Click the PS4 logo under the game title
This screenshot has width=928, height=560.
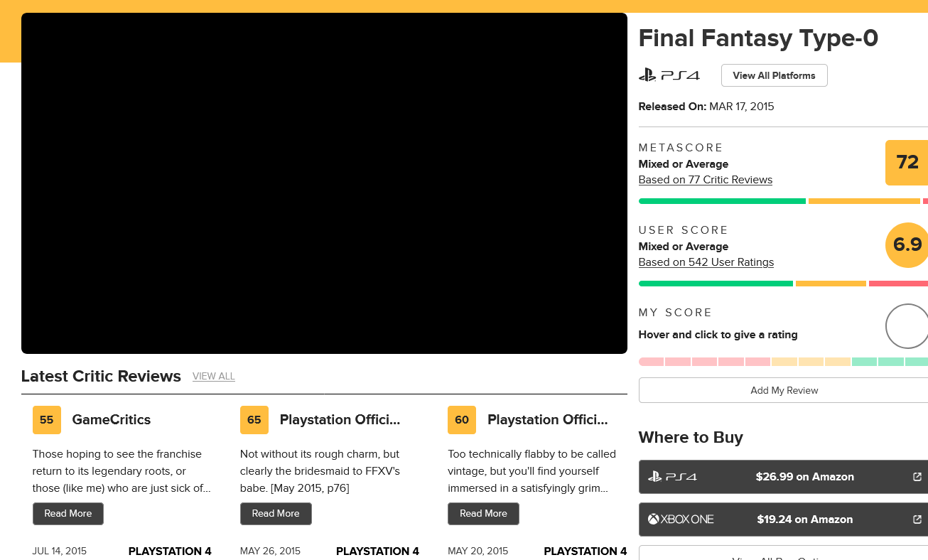[x=669, y=75]
